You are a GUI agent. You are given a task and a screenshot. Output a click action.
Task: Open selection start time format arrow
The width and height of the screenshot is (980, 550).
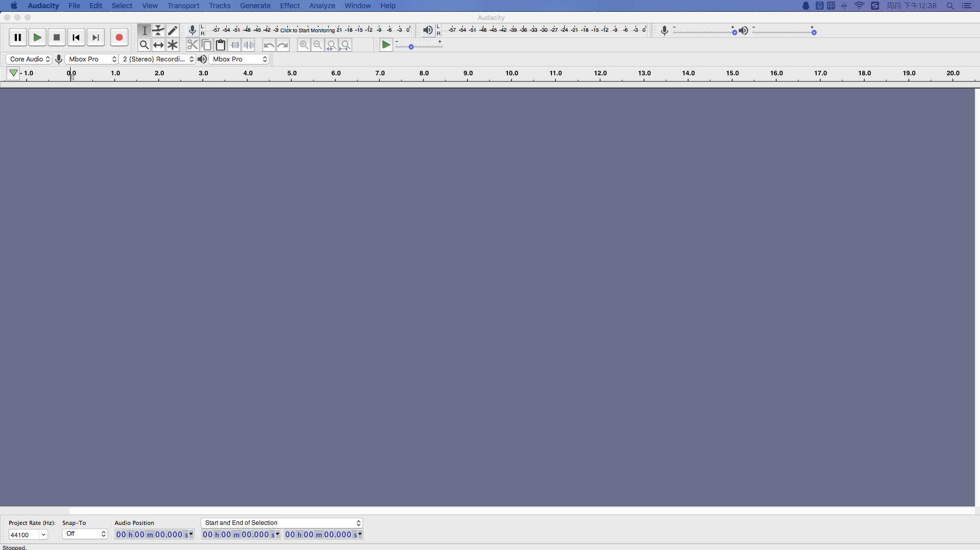click(278, 534)
